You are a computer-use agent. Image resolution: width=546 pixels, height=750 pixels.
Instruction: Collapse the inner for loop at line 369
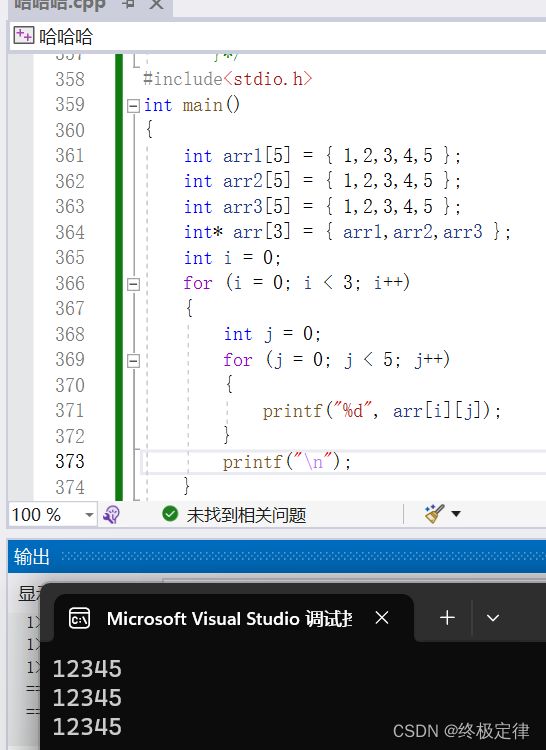tap(133, 361)
